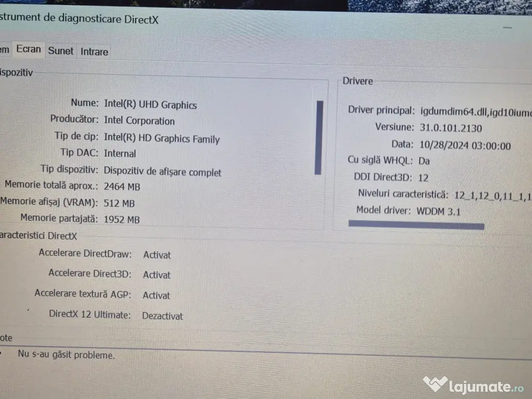Switch to the Sunet tab
Screen dimensions: 532x399
click(60, 51)
